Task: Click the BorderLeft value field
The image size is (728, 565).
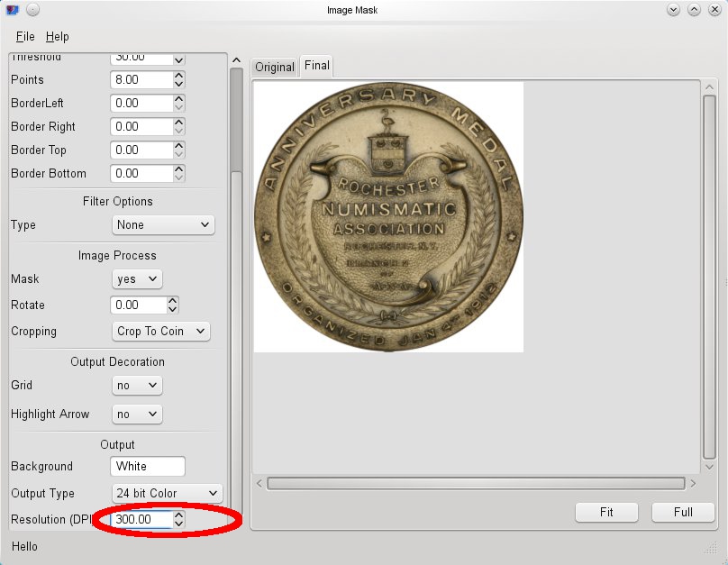Action: click(141, 103)
